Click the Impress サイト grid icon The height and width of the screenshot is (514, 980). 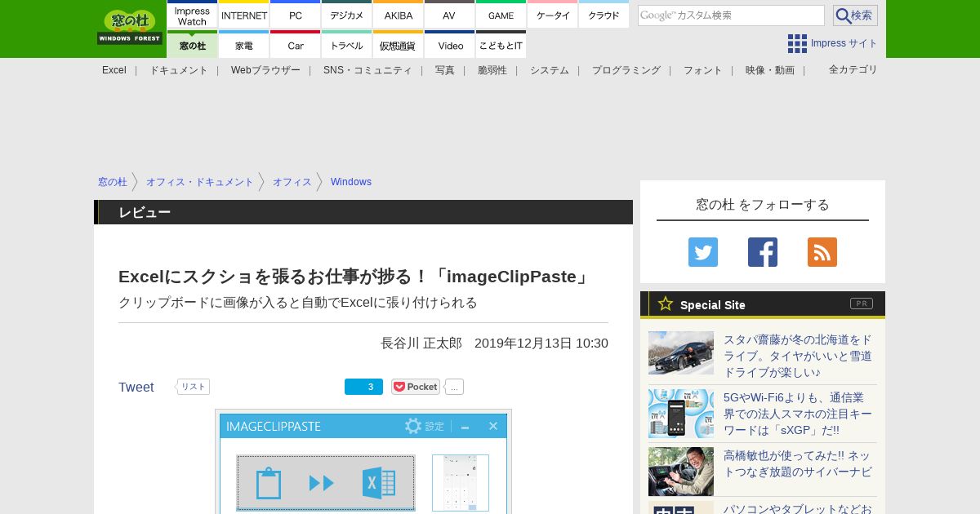click(x=797, y=43)
